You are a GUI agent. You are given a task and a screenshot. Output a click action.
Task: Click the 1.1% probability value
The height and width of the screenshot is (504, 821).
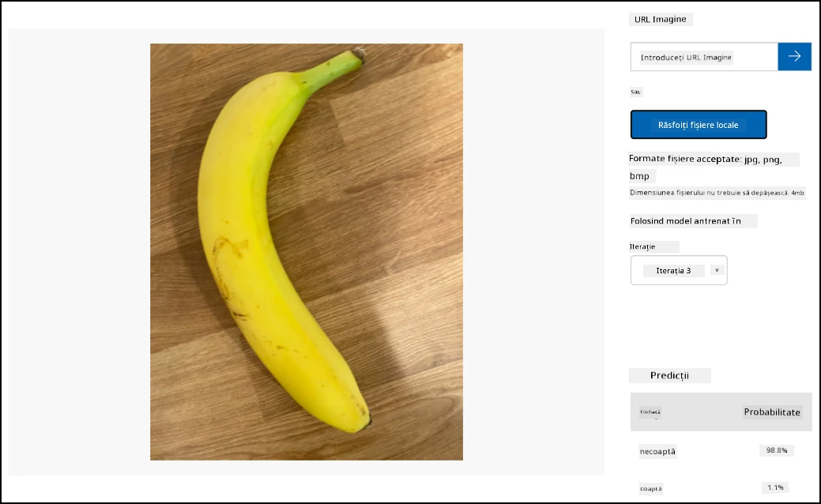click(x=775, y=487)
